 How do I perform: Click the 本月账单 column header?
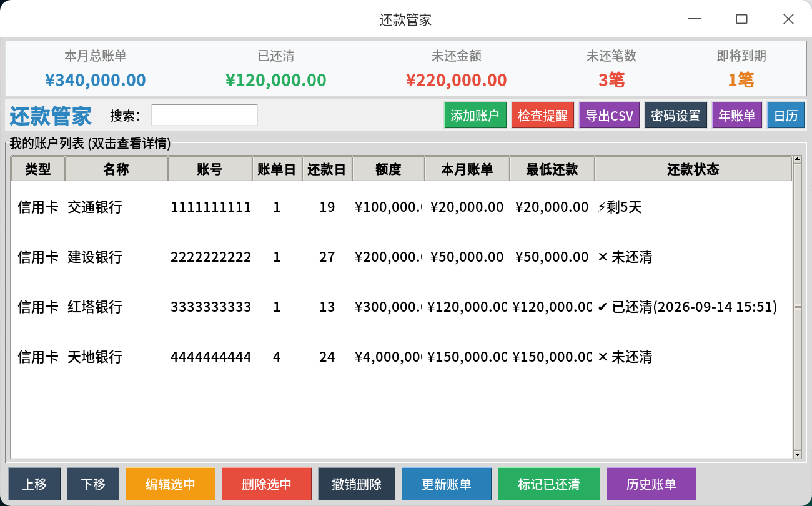tap(467, 169)
